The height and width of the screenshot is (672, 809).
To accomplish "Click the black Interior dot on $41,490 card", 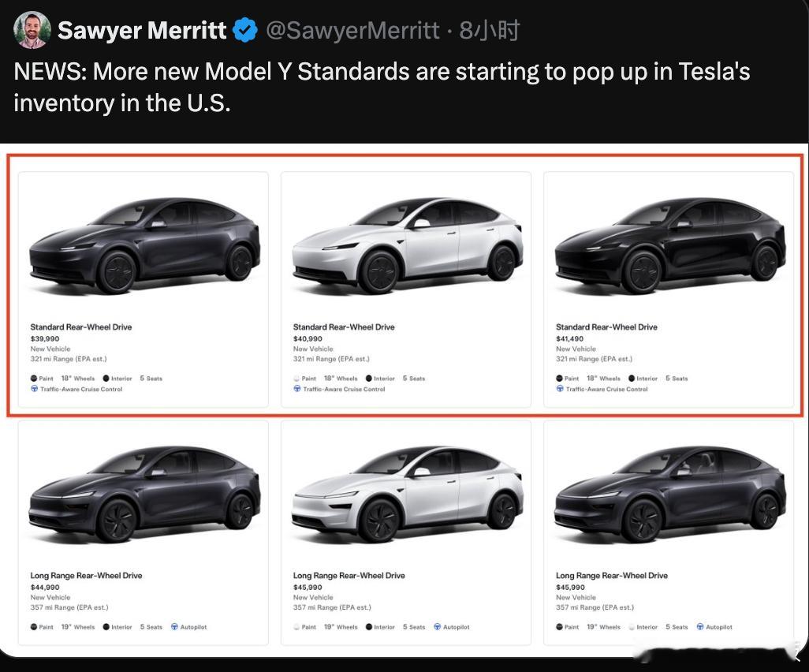I will click(x=632, y=379).
